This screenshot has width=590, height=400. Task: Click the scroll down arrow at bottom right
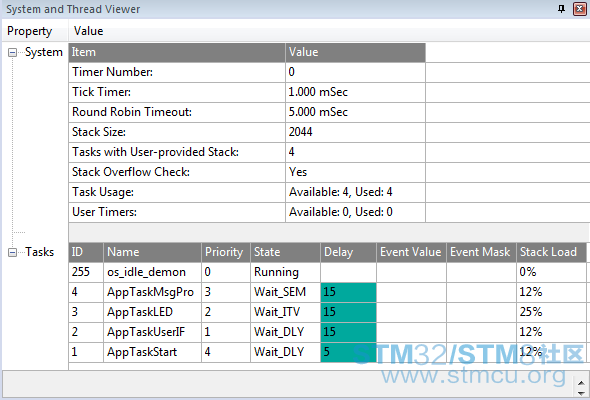click(x=581, y=393)
